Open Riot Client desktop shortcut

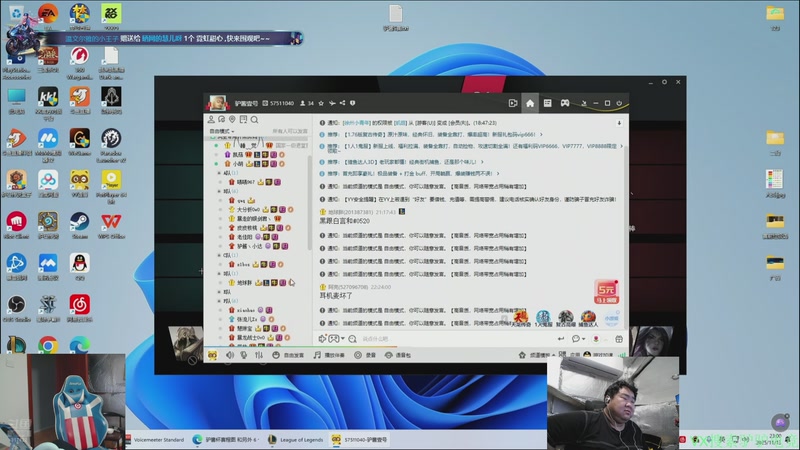(x=16, y=226)
